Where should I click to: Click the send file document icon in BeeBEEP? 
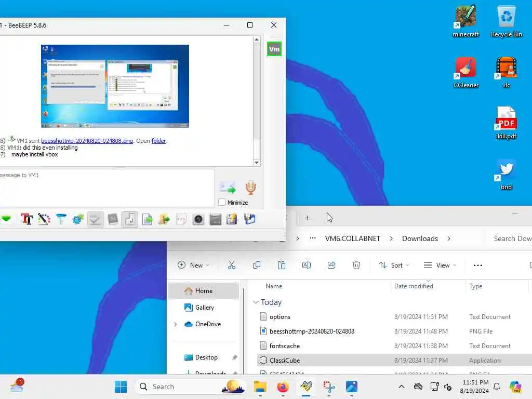click(x=147, y=219)
